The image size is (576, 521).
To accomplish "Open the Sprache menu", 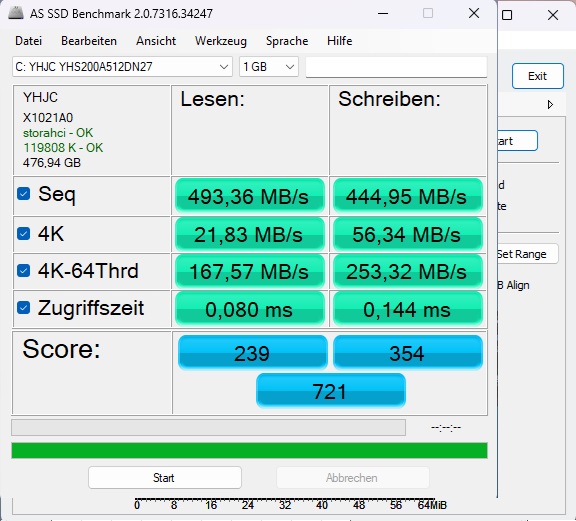I will [x=287, y=41].
